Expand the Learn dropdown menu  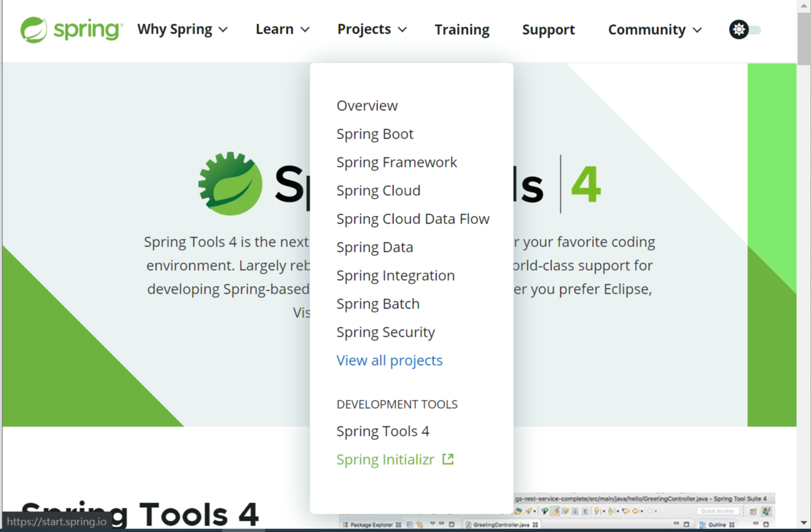click(x=283, y=29)
